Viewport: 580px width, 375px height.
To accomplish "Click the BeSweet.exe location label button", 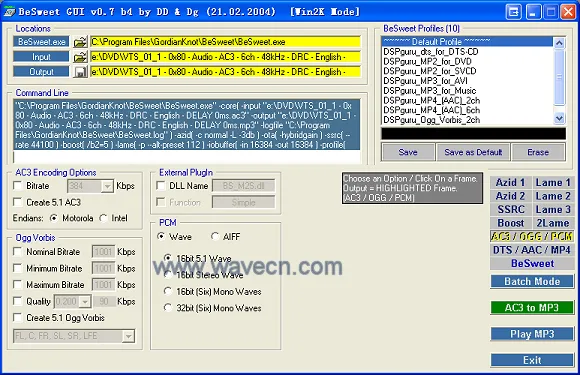I will point(41,42).
